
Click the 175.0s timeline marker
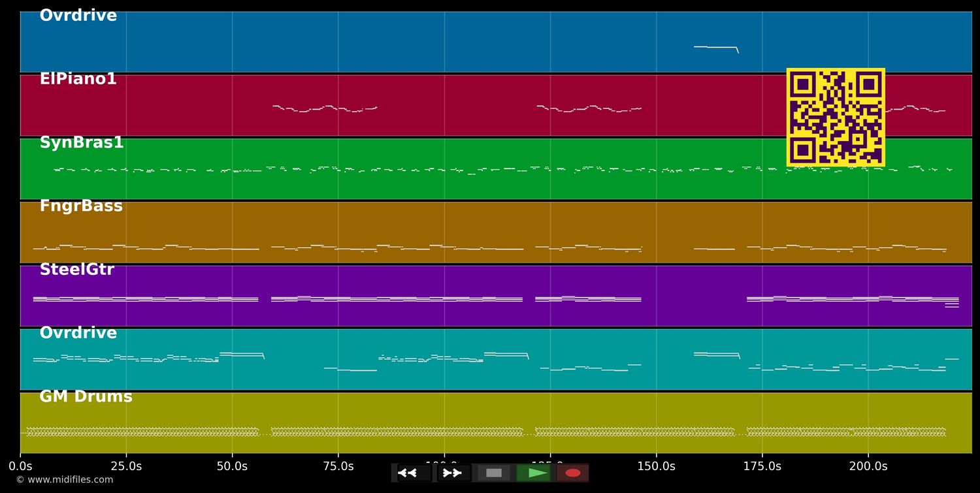tap(762, 466)
